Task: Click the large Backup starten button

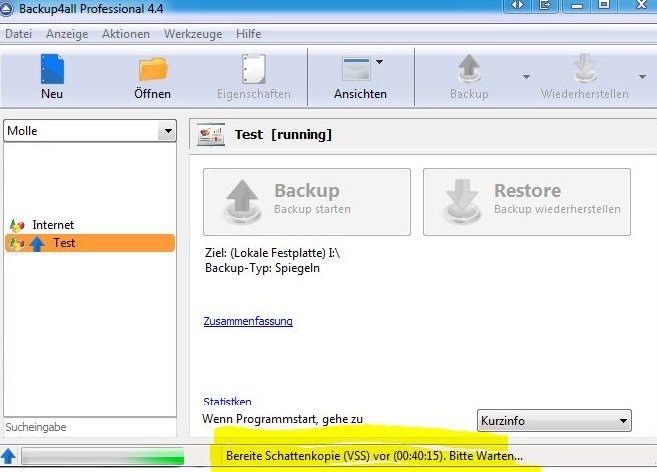Action: coord(307,202)
